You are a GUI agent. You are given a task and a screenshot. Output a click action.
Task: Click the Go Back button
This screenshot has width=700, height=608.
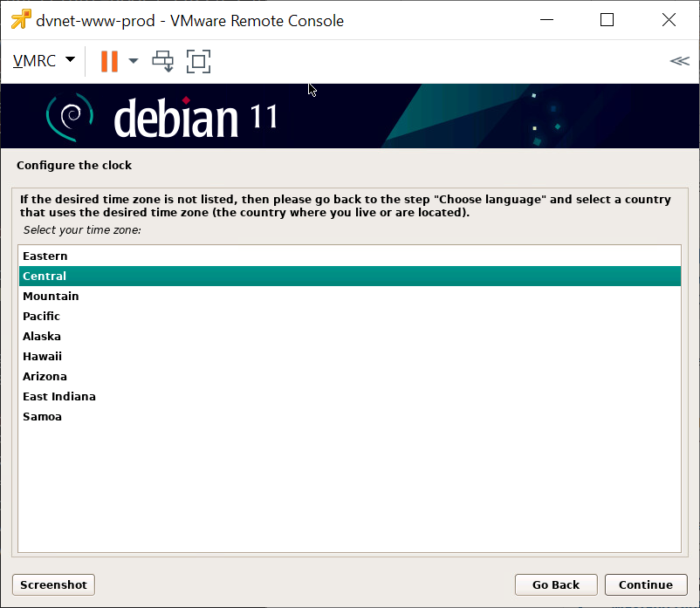(555, 585)
